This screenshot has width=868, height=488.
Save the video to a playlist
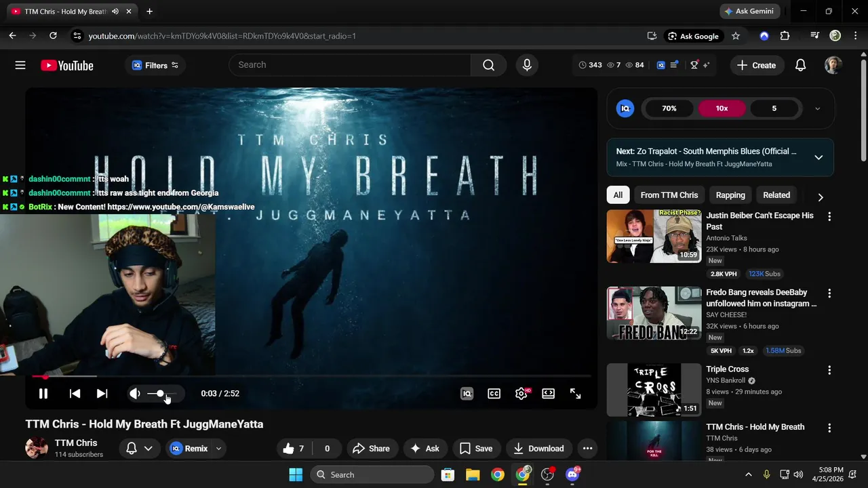point(476,448)
